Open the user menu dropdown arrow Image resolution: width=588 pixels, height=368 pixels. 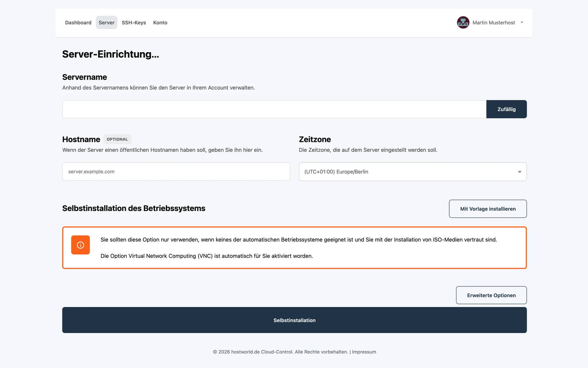522,22
